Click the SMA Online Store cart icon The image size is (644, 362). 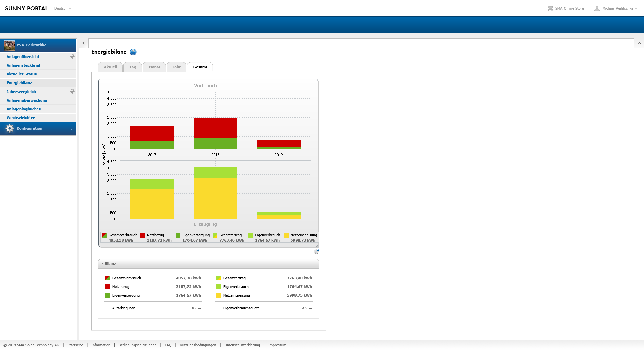pos(550,8)
